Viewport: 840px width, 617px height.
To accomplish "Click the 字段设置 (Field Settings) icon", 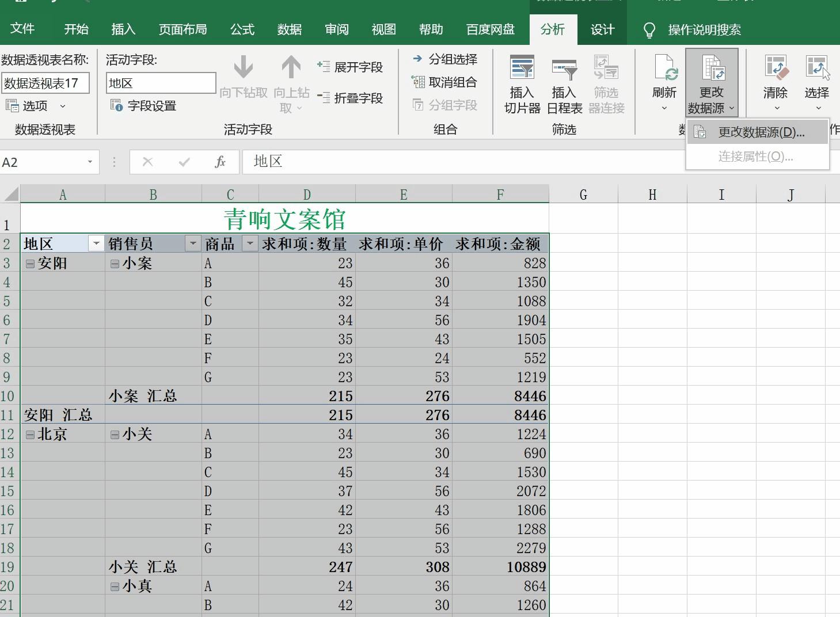I will tap(115, 105).
